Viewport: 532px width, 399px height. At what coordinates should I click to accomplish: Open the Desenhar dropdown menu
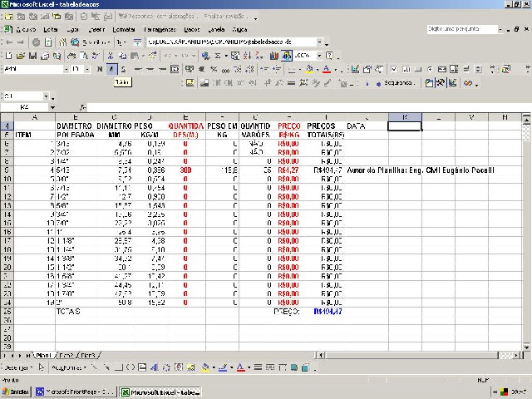(18, 367)
